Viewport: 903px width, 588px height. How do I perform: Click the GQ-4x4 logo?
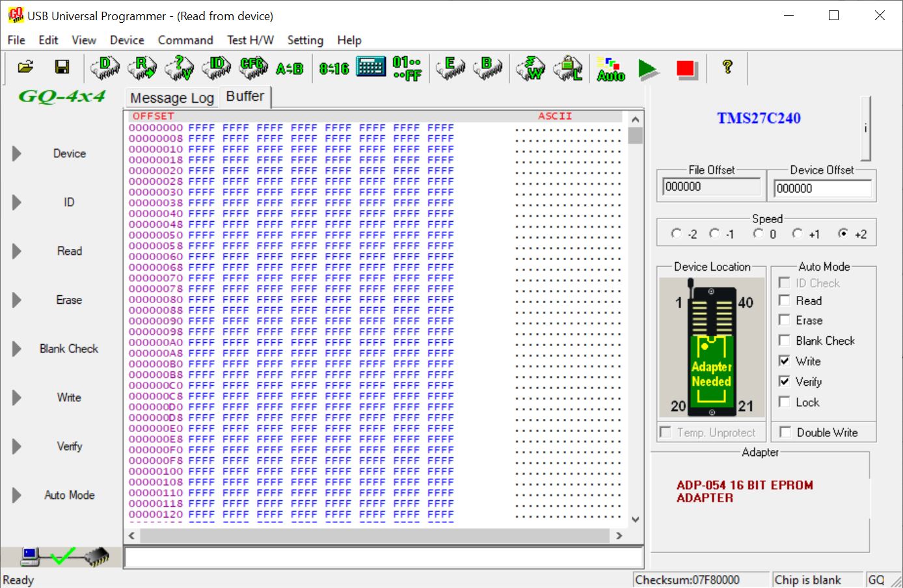pyautogui.click(x=62, y=97)
